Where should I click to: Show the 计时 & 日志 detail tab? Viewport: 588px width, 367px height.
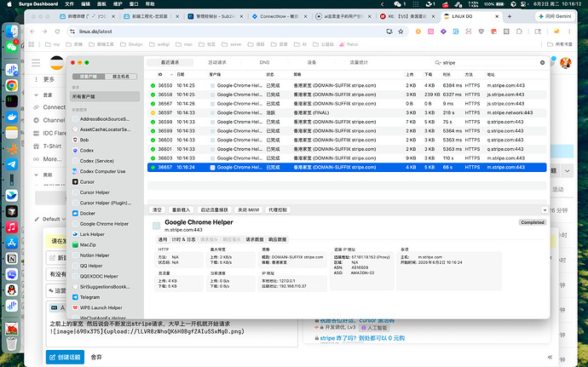184,239
